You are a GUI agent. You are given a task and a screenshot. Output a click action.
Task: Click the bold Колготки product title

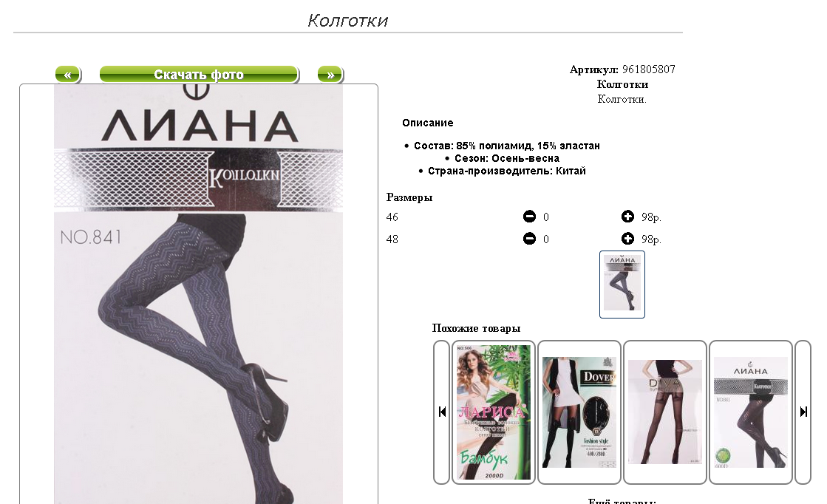point(622,84)
